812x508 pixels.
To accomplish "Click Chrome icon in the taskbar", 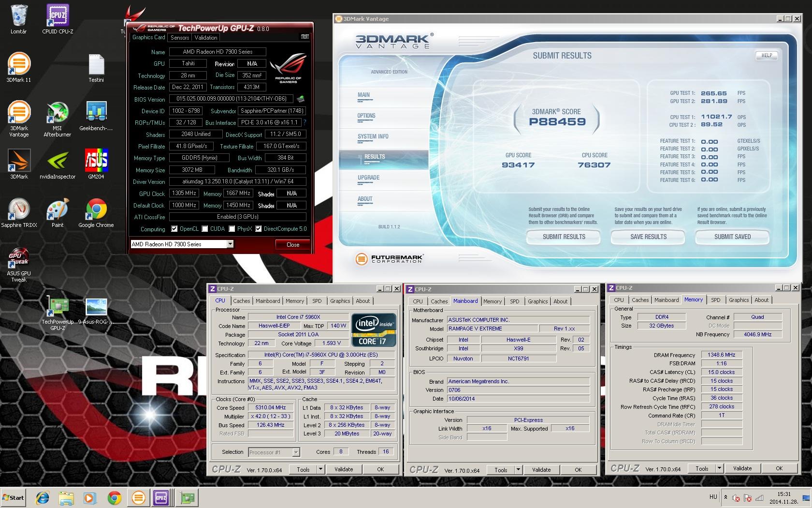I will (114, 497).
